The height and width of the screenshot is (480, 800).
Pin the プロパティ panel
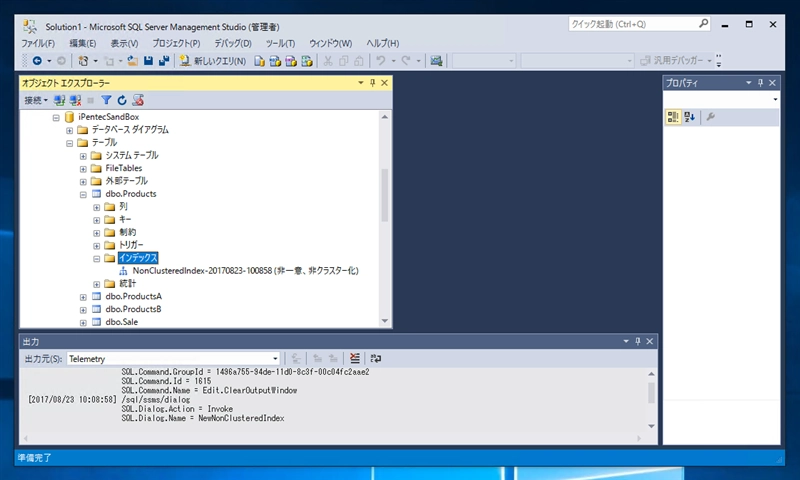click(x=761, y=83)
